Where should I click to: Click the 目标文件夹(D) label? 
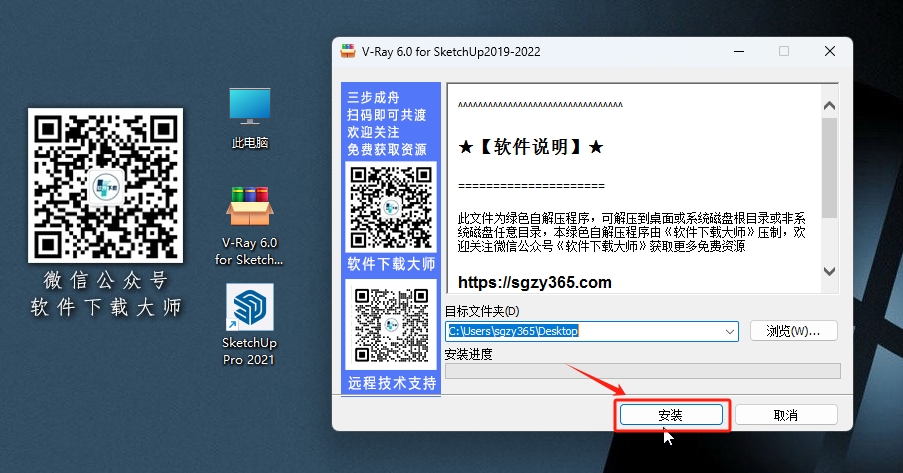(482, 311)
